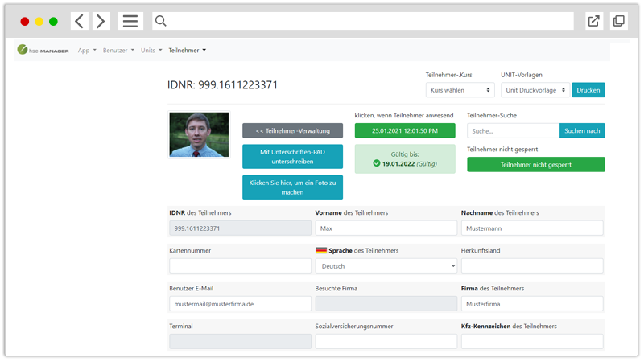644x362 pixels.
Task: Click Mit Unterschriften-PAD unterschreiben button
Action: click(292, 157)
